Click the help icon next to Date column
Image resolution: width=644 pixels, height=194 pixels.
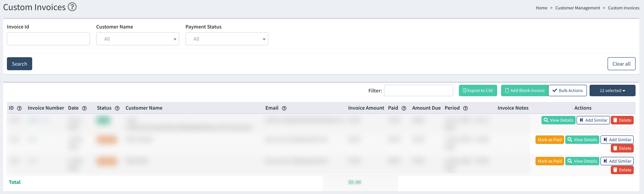84,108
